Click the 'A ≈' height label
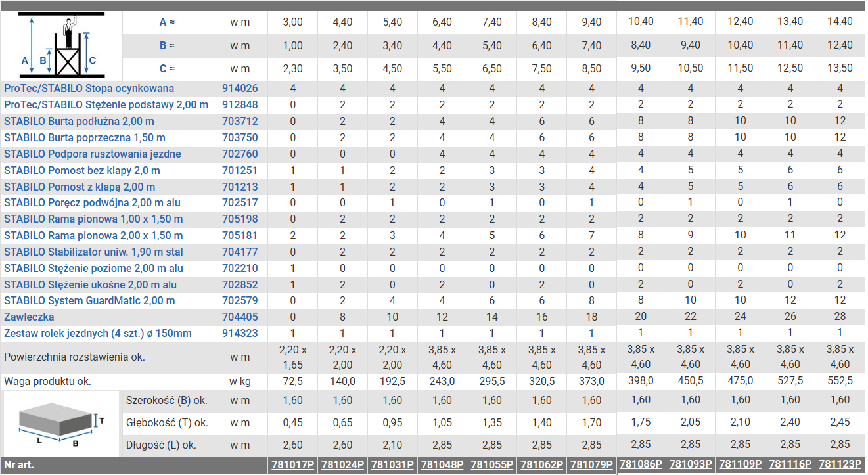Screen dimensions: 868x475 168,22
